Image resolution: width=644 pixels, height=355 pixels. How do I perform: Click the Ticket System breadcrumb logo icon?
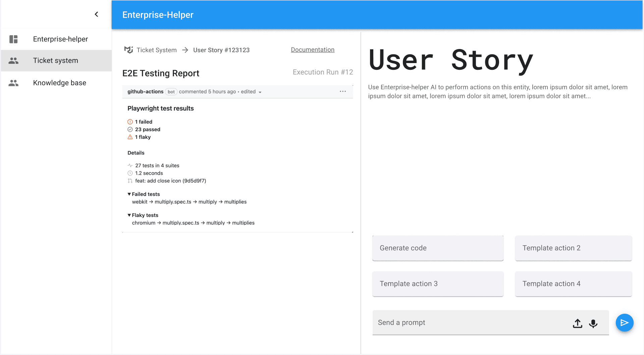click(128, 50)
